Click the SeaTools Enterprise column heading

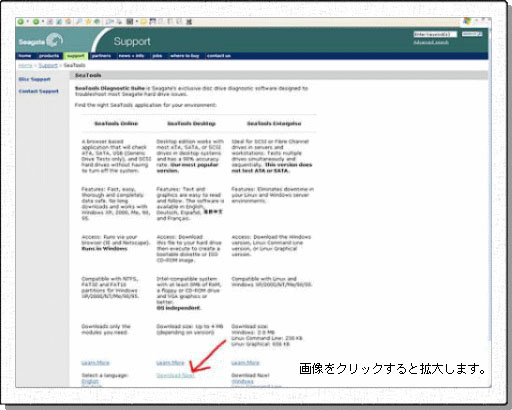coord(274,124)
